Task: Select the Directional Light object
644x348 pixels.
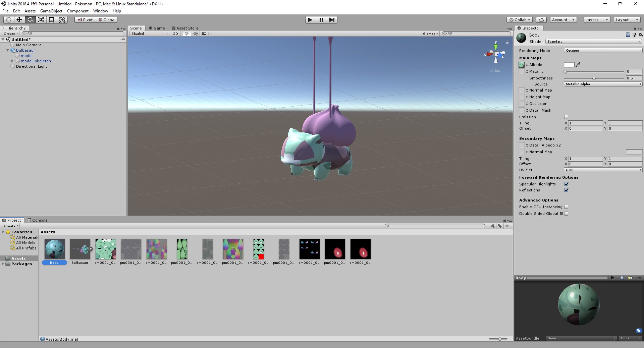Action: [x=32, y=66]
